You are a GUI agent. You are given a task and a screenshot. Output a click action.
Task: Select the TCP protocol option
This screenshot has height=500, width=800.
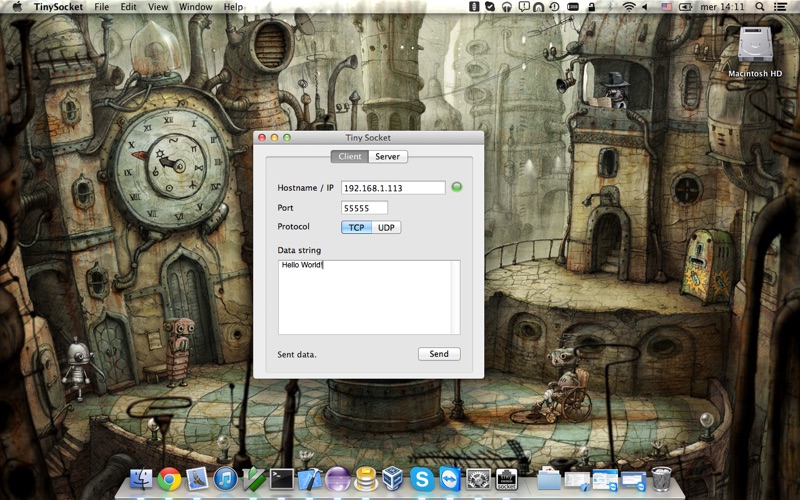click(356, 227)
